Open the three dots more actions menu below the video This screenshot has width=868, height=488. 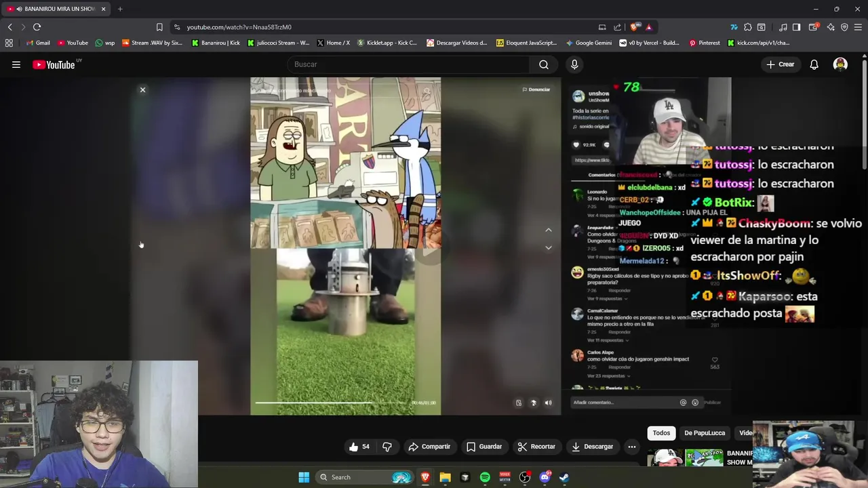(631, 447)
